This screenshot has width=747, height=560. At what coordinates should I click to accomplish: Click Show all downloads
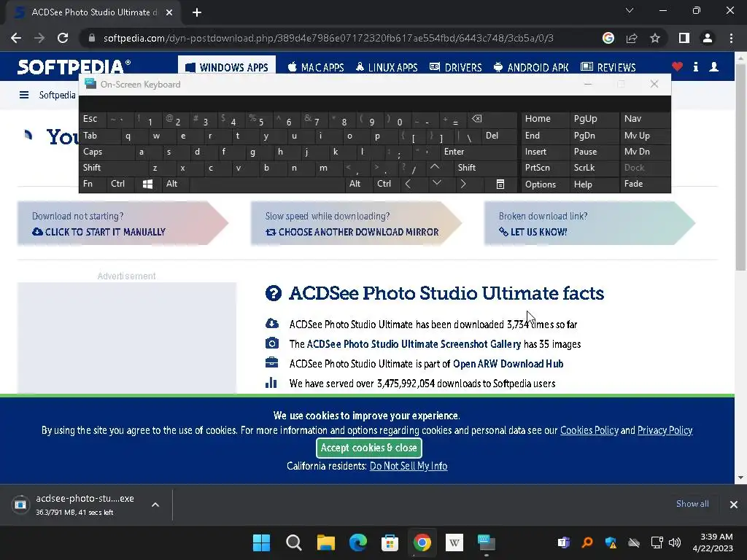[692, 504]
